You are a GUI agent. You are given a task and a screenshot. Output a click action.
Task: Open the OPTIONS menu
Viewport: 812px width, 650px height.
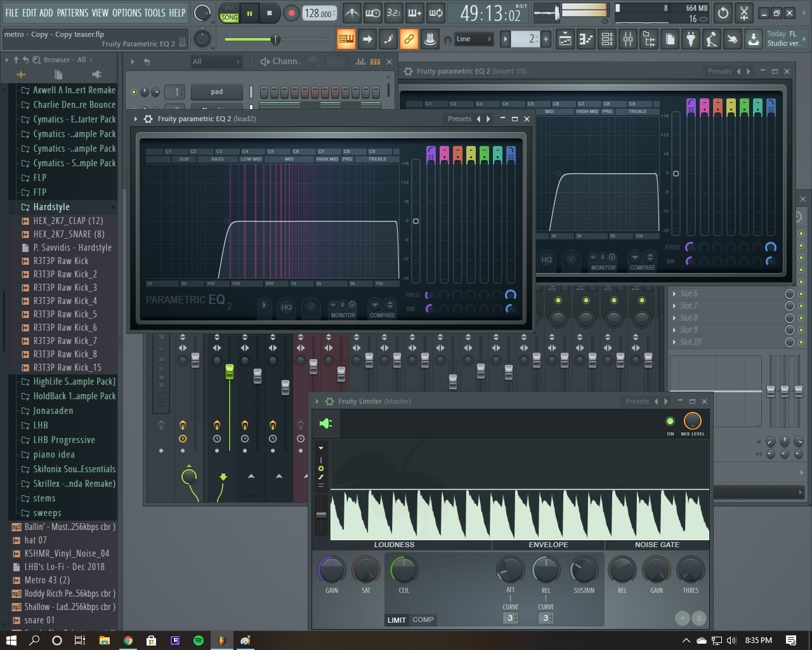[x=127, y=13]
